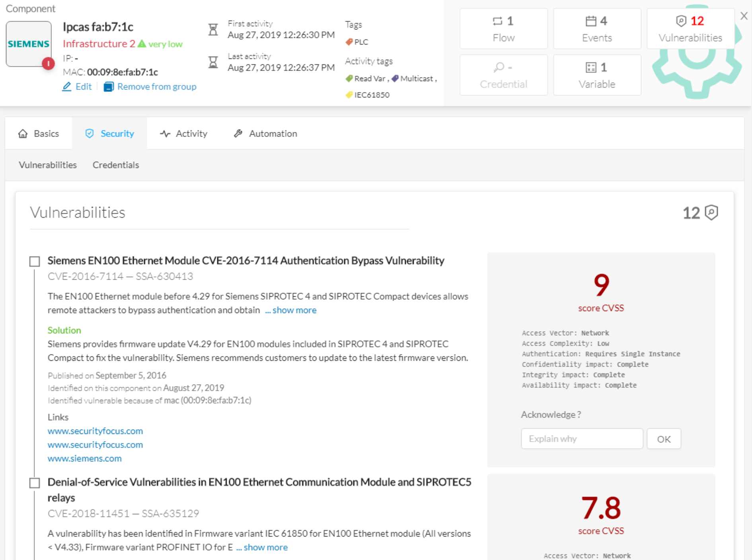Select the Credentials sub-tab
752x560 pixels.
point(116,165)
